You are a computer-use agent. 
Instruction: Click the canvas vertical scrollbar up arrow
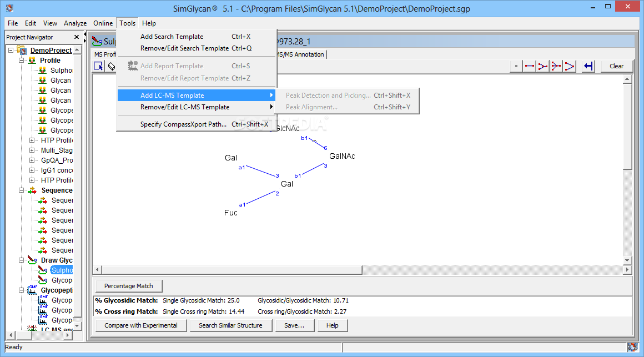tap(627, 79)
